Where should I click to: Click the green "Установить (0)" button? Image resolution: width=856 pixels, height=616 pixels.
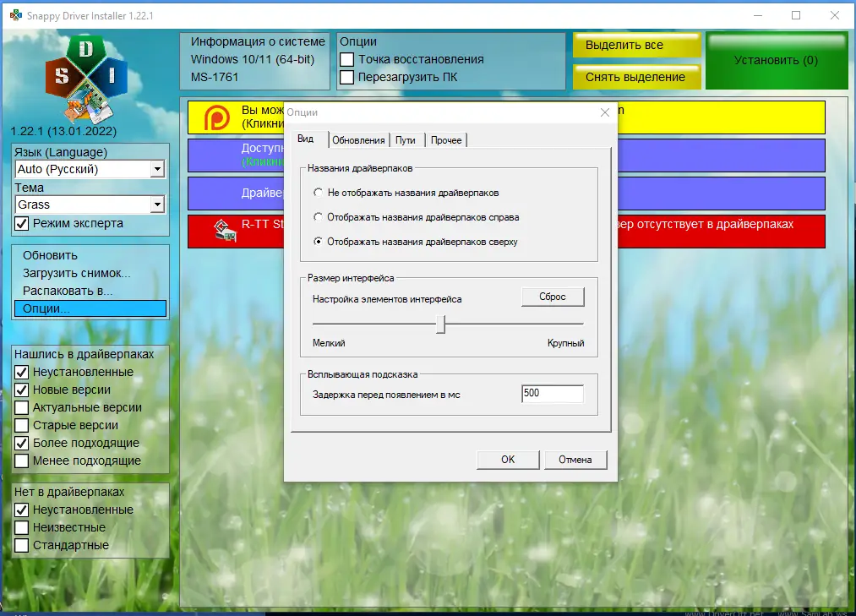click(776, 60)
